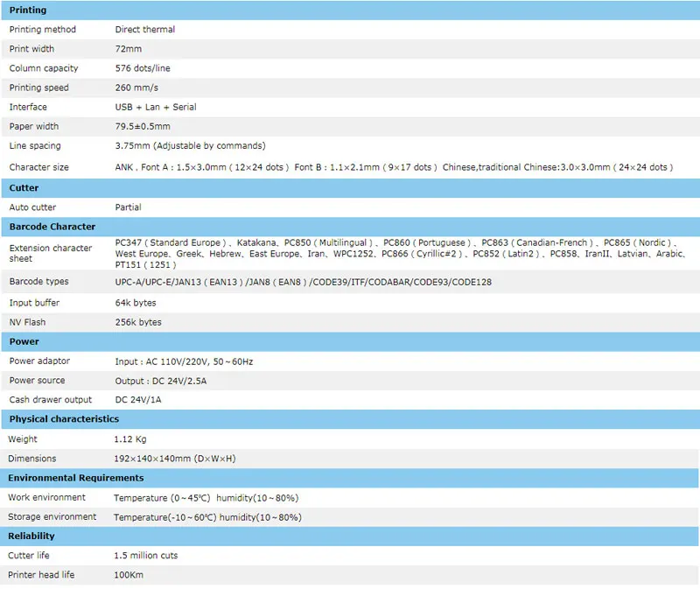
Task: Click the 'Cutter life' label
Action: coord(29,556)
